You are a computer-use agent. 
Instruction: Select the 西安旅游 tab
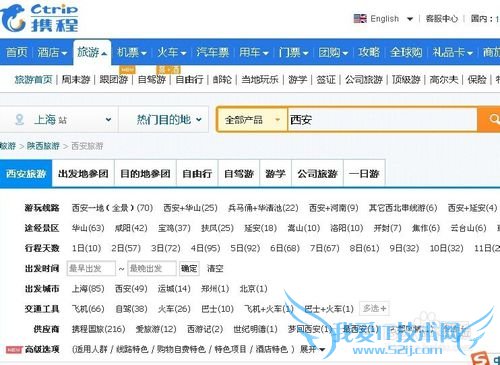(x=26, y=174)
